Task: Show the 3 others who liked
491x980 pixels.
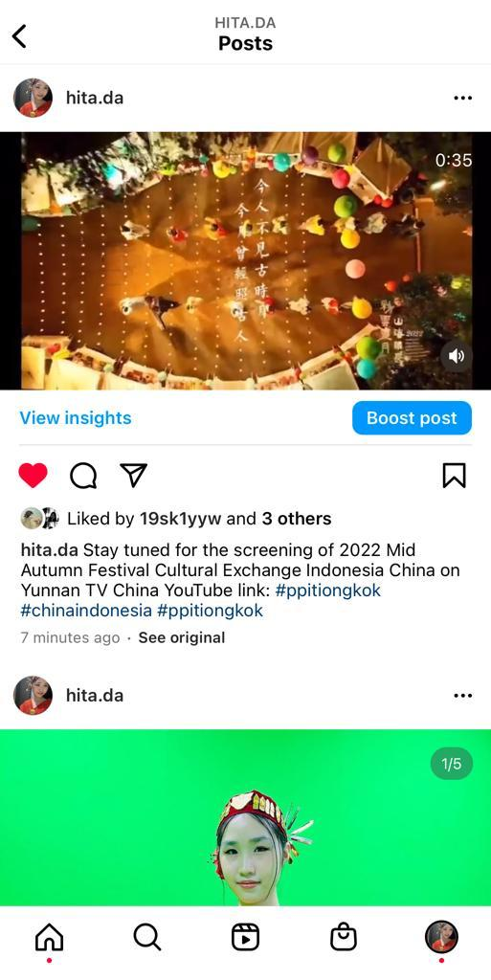Action: pos(297,518)
